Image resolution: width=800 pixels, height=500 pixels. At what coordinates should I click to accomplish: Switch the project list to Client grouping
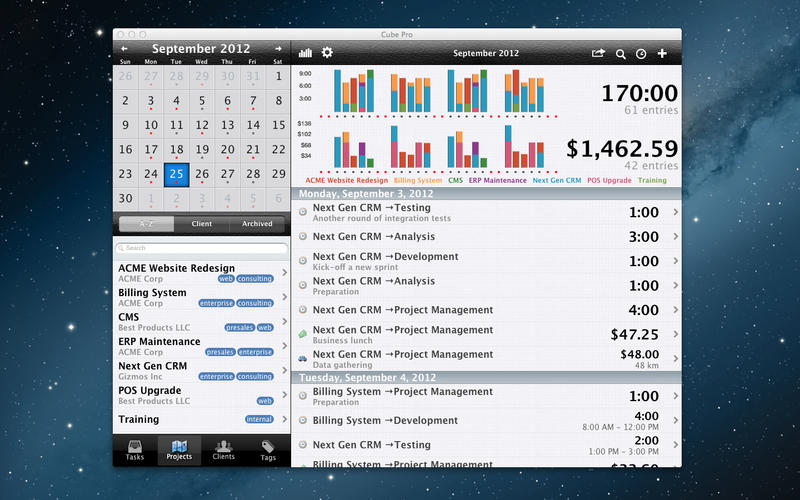pyautogui.click(x=201, y=224)
